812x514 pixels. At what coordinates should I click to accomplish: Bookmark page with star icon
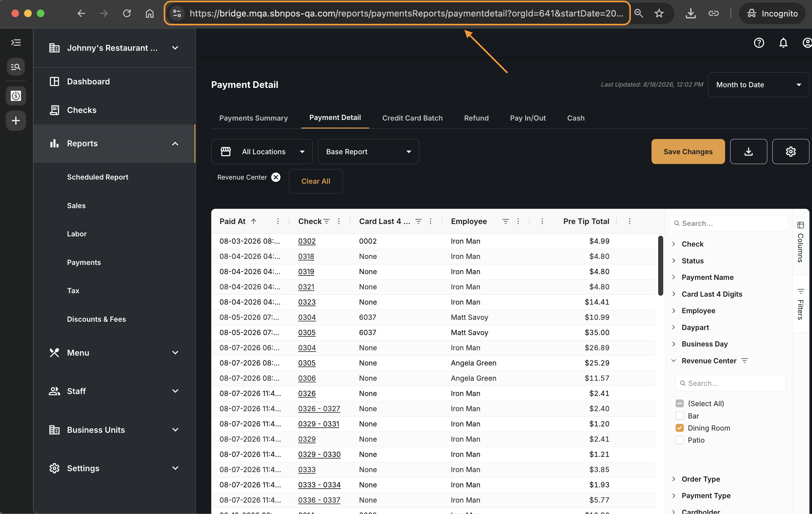pyautogui.click(x=659, y=14)
